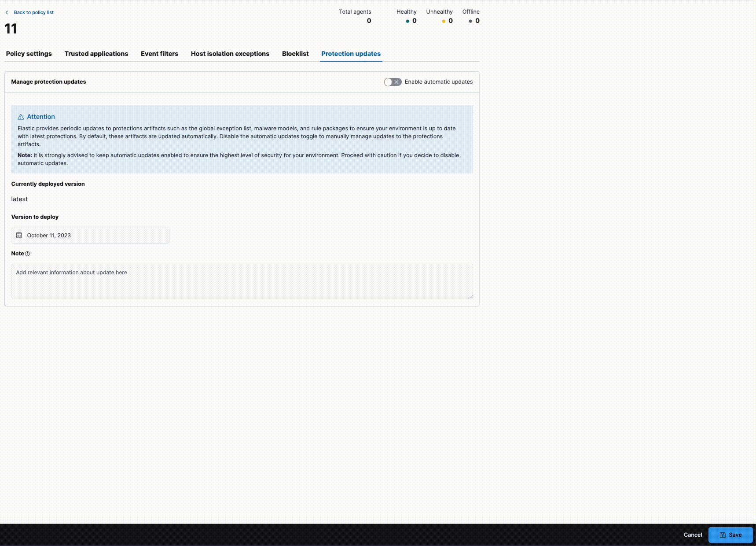The width and height of the screenshot is (756, 546).
Task: Click the warning triangle in the Attention banner
Action: click(21, 116)
